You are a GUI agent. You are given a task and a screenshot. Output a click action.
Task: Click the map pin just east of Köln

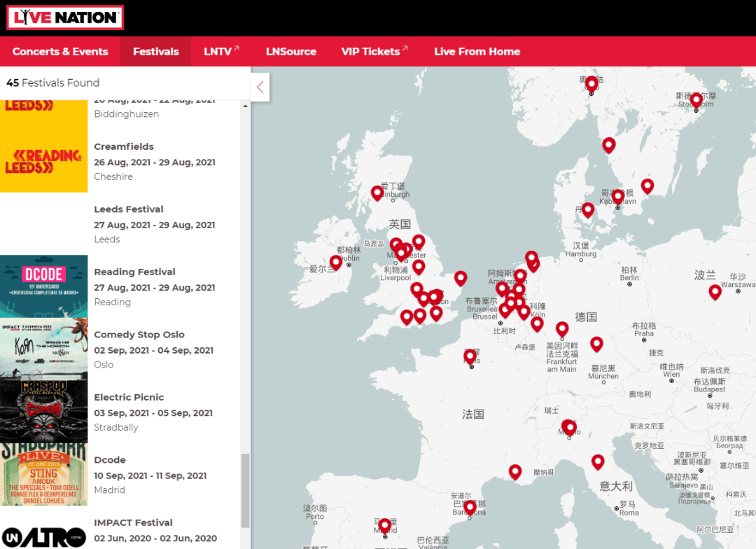pyautogui.click(x=537, y=325)
